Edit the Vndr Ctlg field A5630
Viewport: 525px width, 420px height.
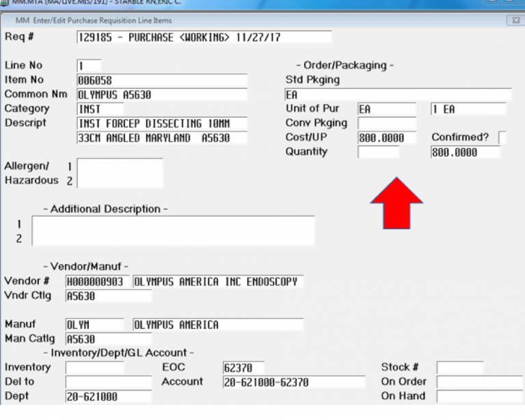point(109,296)
